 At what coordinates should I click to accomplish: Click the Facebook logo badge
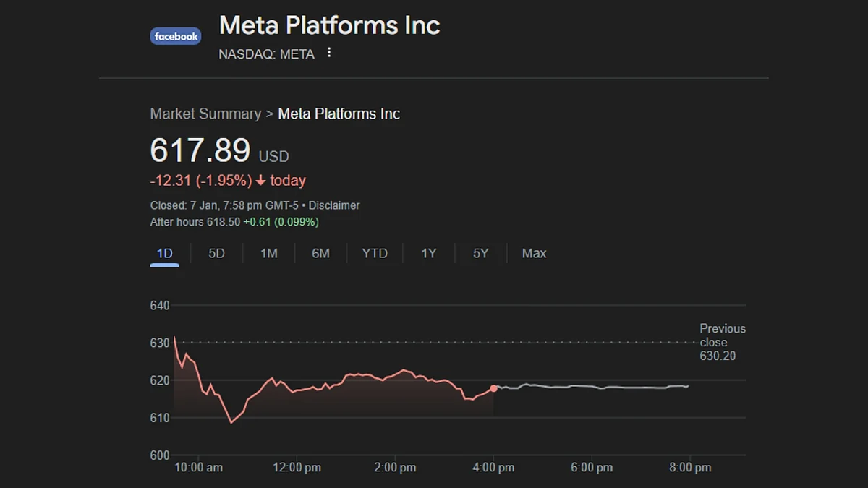click(x=176, y=36)
